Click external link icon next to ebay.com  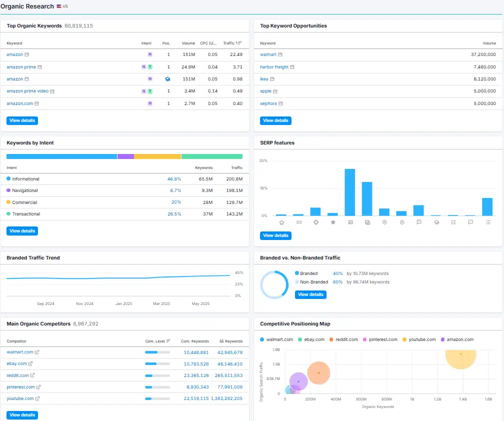[x=30, y=364]
